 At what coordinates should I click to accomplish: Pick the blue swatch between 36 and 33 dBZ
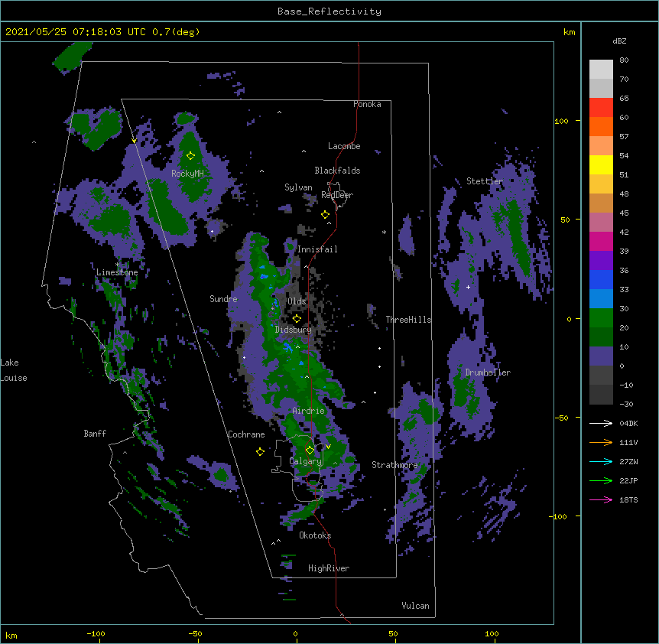[x=601, y=279]
